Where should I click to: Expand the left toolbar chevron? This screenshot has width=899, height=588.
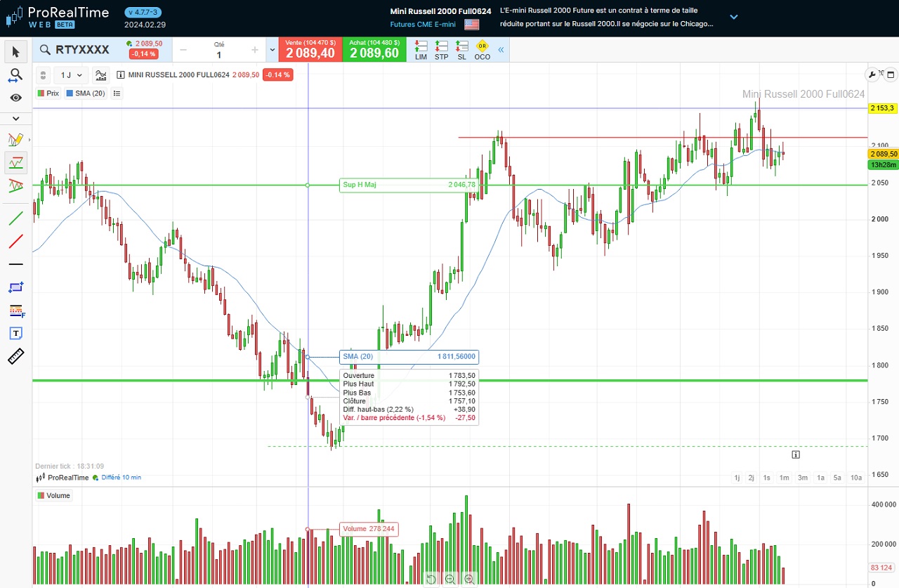[15, 118]
